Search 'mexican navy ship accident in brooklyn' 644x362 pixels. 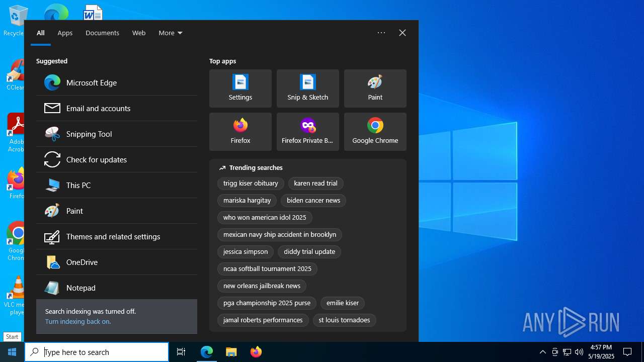[280, 235]
